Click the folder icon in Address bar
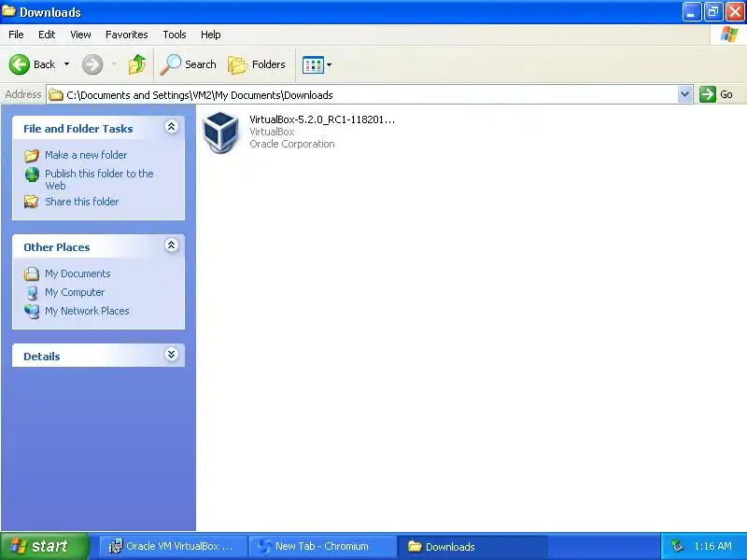The image size is (747, 560). click(56, 95)
